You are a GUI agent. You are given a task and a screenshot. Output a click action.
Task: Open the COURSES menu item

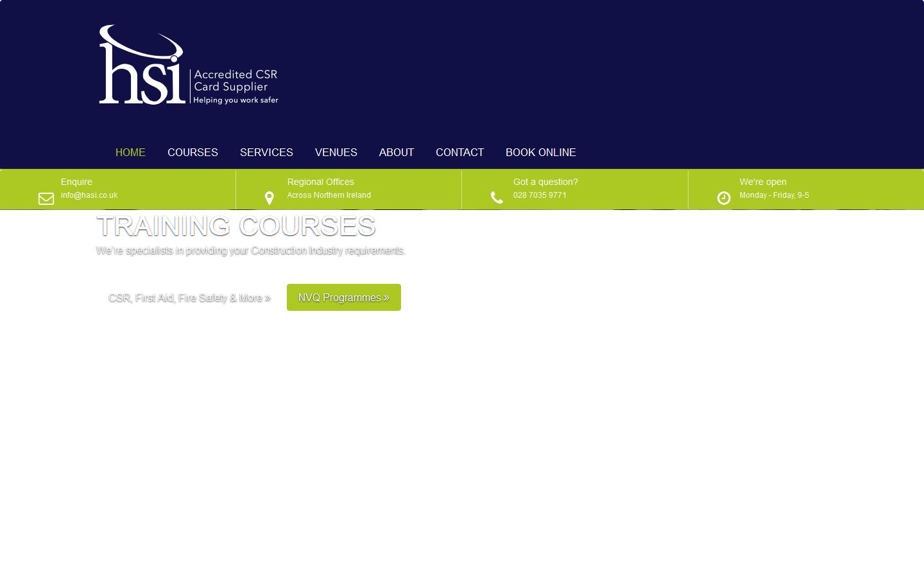tap(193, 152)
